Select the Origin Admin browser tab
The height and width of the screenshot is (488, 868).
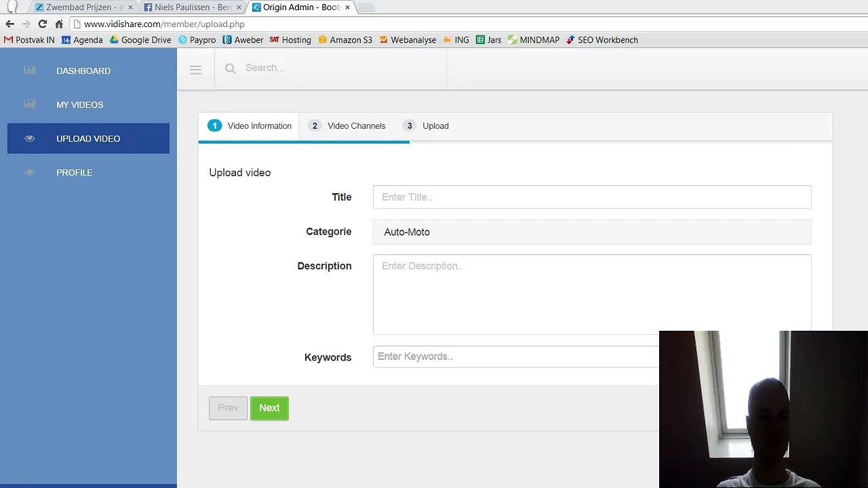[301, 7]
